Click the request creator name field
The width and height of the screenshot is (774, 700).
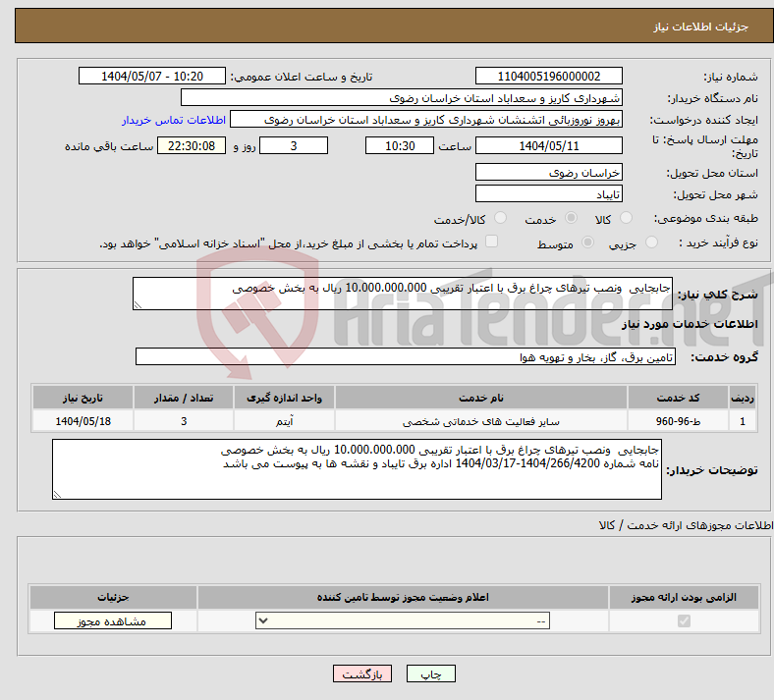[x=426, y=120]
